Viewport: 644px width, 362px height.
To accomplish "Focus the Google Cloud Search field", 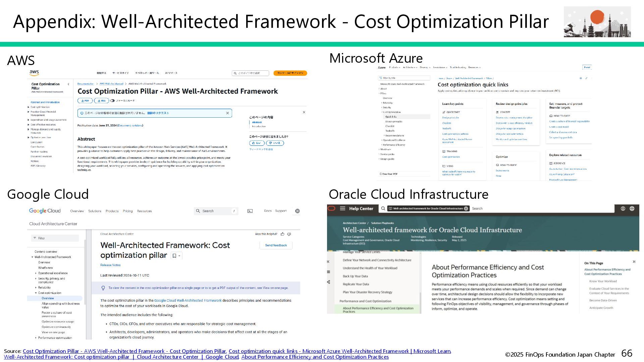I will [216, 211].
